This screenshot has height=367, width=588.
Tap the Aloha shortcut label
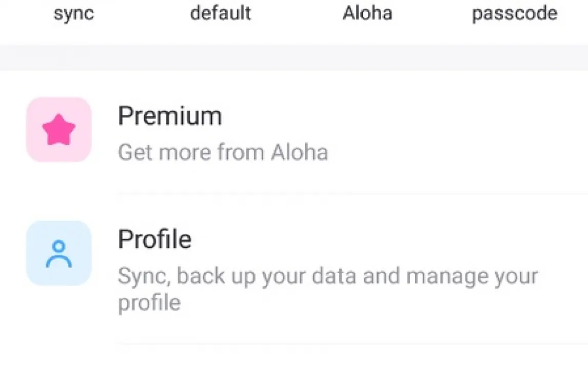point(367,13)
